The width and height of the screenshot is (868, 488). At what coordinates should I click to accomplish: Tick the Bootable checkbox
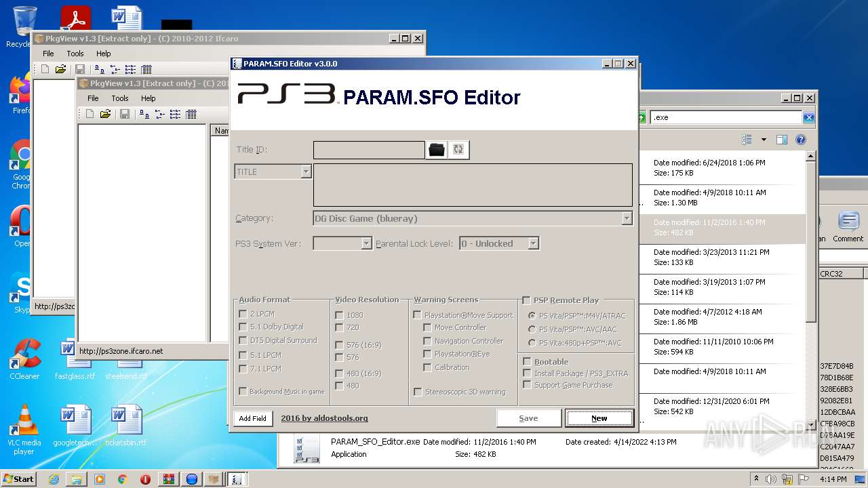527,362
